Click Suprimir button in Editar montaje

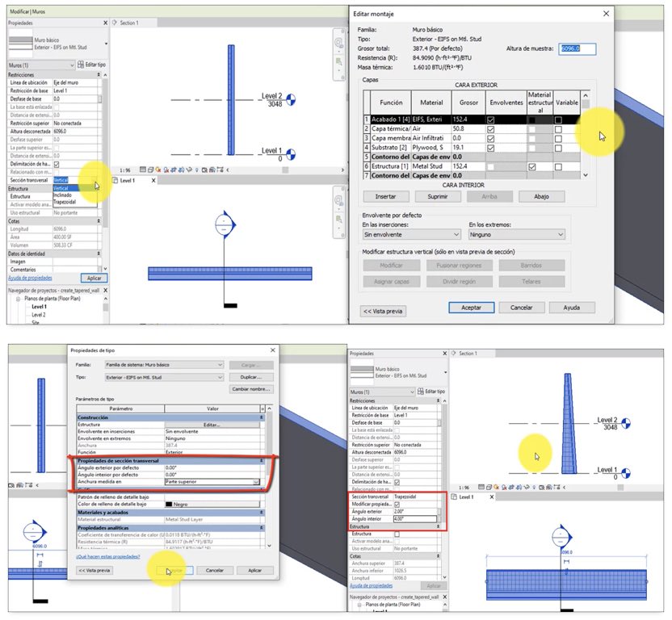(438, 196)
